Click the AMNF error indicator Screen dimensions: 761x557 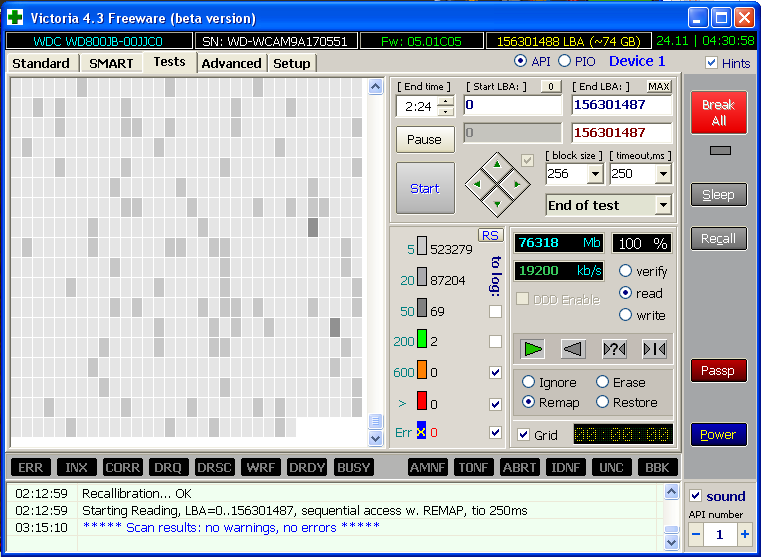[428, 467]
